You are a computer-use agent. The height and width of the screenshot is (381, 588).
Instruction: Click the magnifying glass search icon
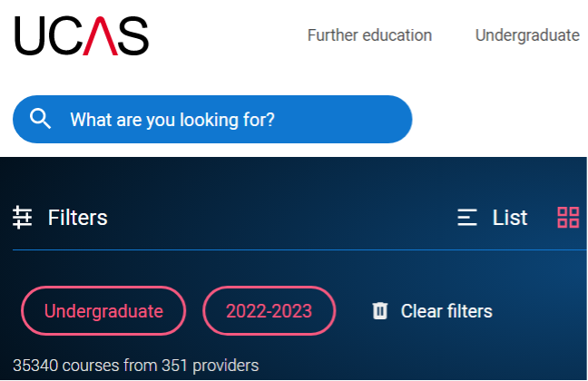(x=41, y=119)
